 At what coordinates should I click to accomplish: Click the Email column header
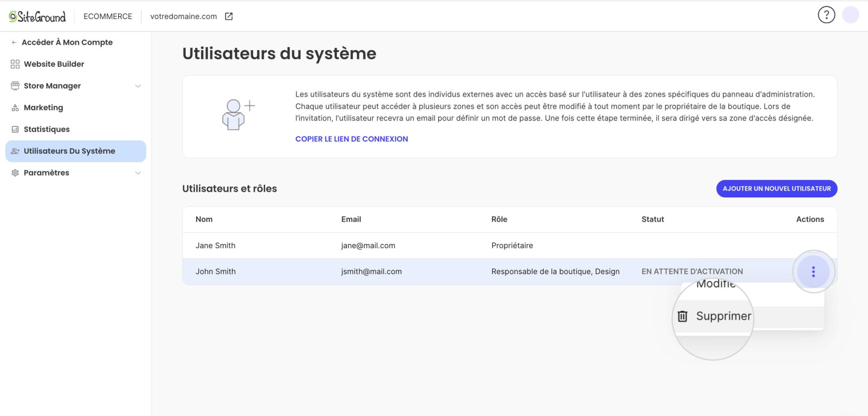tap(351, 219)
